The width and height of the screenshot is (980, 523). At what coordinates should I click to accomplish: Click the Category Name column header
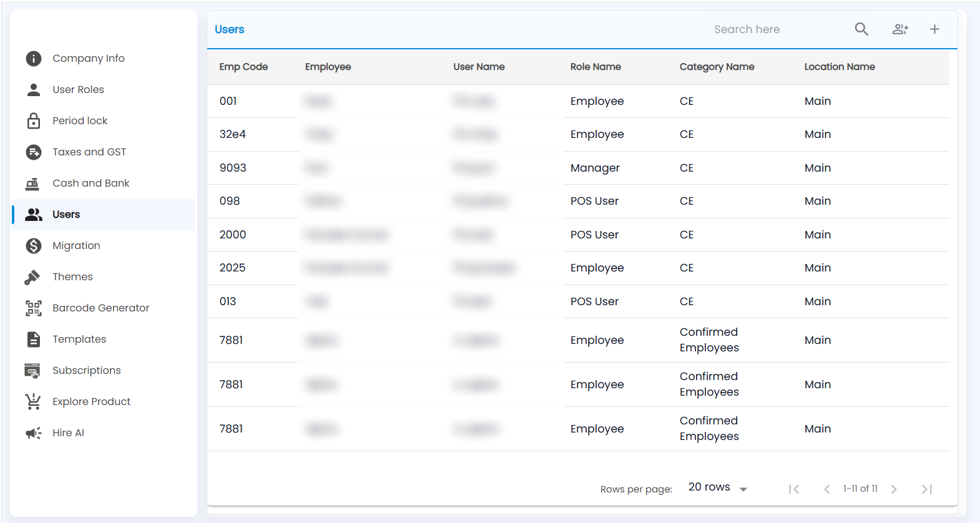717,67
